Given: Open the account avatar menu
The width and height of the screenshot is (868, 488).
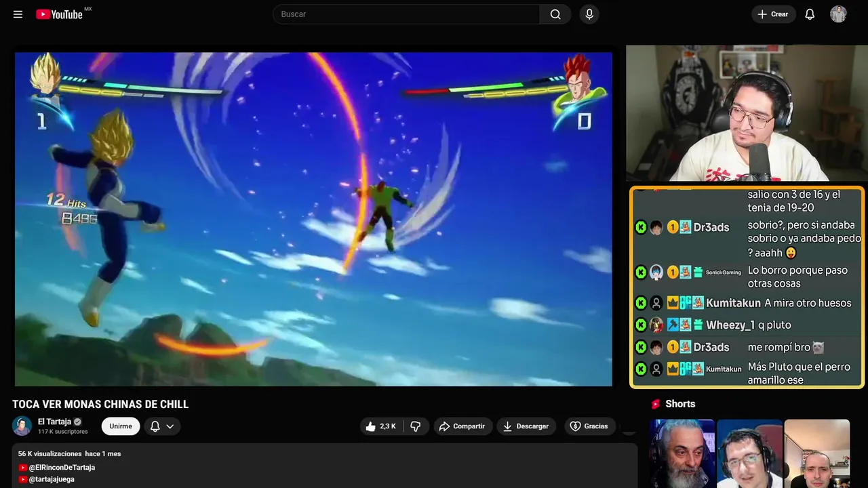Looking at the screenshot, I should (838, 14).
